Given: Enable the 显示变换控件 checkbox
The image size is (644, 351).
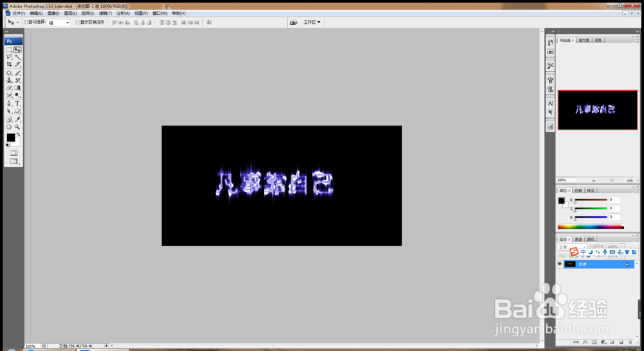Looking at the screenshot, I should coord(77,22).
